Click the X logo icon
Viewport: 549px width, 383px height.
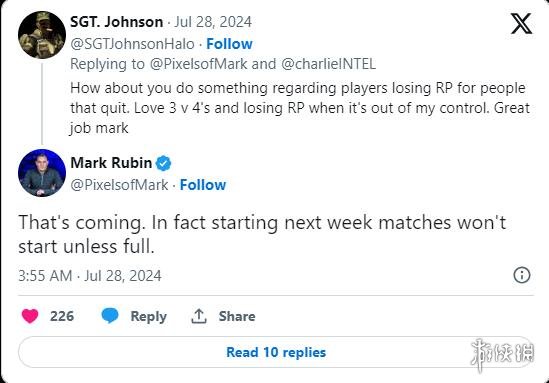pyautogui.click(x=521, y=23)
